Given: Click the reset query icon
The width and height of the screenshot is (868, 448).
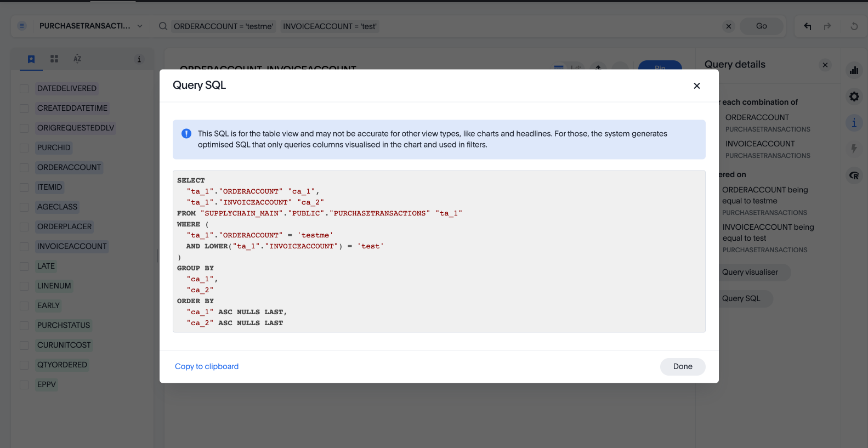Looking at the screenshot, I should [x=854, y=26].
